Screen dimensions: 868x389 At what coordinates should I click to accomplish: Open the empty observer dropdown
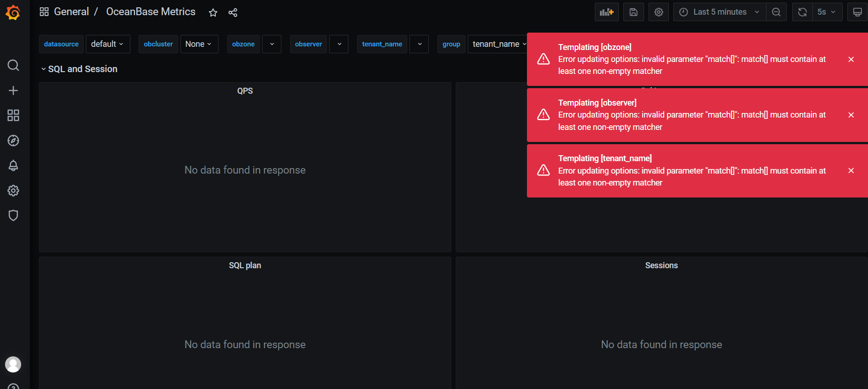[339, 44]
